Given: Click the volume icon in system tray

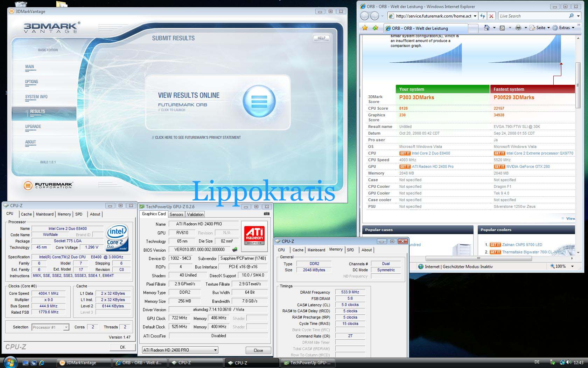Looking at the screenshot, I should (x=569, y=362).
